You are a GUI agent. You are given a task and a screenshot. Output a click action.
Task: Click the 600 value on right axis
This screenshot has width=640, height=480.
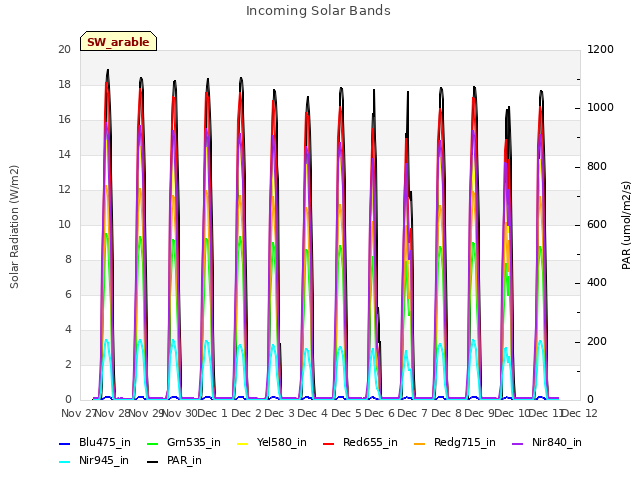[x=597, y=224]
